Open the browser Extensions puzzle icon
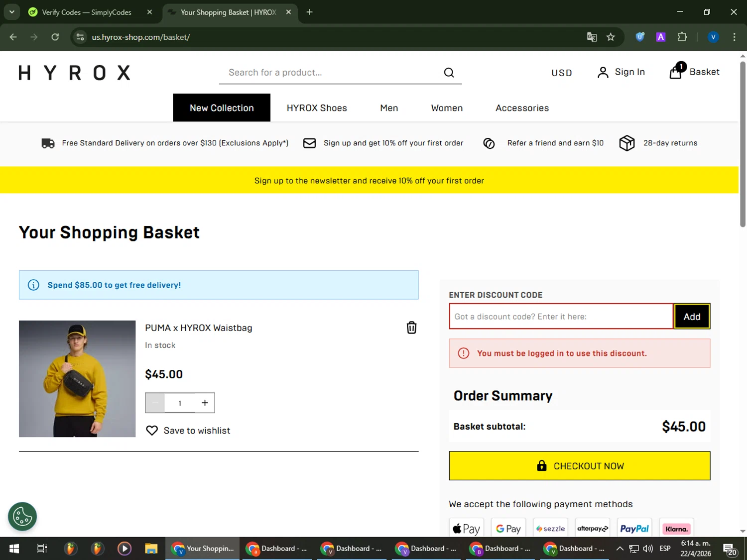This screenshot has width=747, height=560. (682, 37)
